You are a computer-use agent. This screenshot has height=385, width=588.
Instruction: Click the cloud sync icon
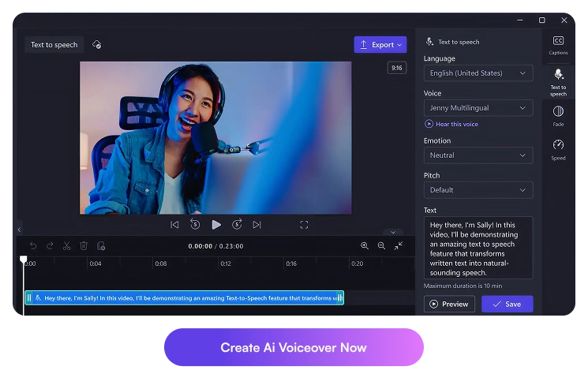click(x=97, y=45)
